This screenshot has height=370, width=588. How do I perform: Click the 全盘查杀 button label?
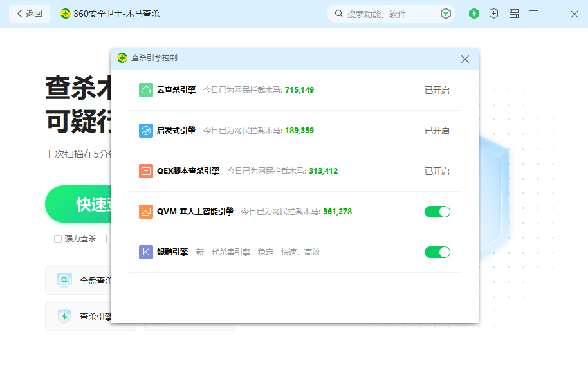(95, 281)
